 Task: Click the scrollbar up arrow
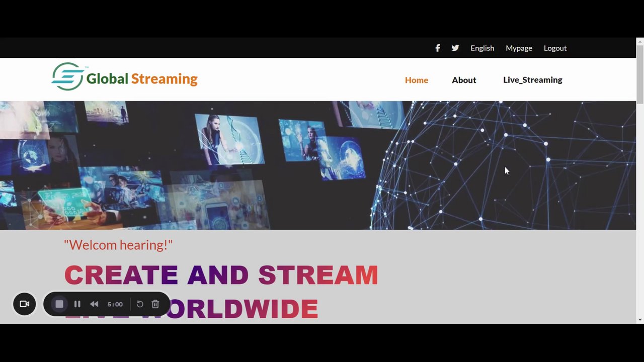tap(640, 41)
